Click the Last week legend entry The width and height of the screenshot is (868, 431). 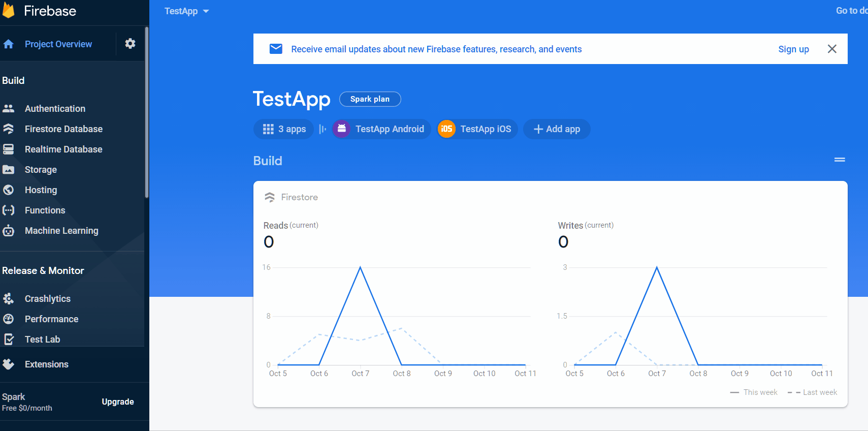click(812, 392)
